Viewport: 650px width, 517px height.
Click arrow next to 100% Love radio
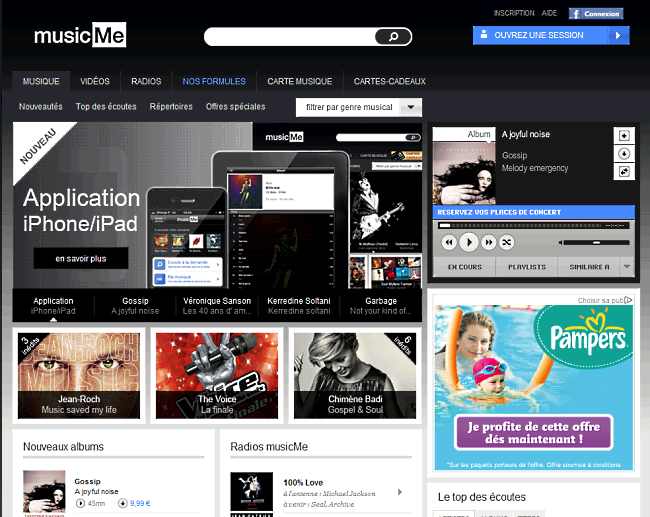pos(400,492)
